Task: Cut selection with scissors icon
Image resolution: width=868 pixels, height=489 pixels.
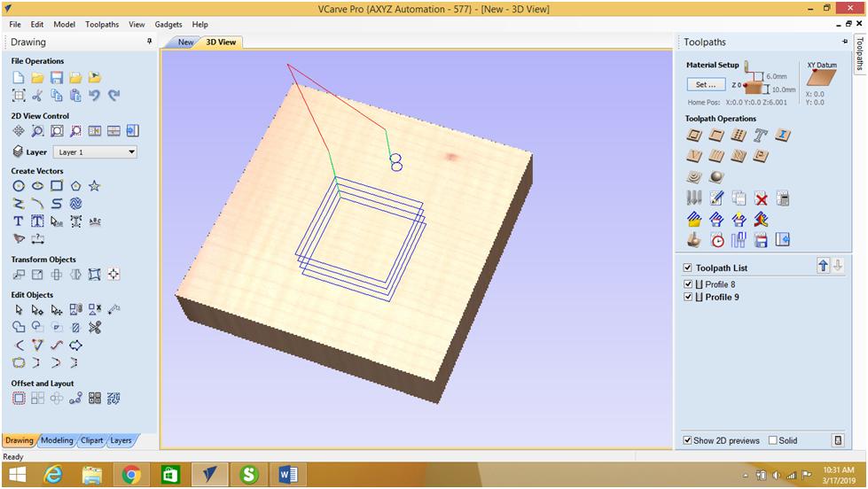Action: pos(37,96)
